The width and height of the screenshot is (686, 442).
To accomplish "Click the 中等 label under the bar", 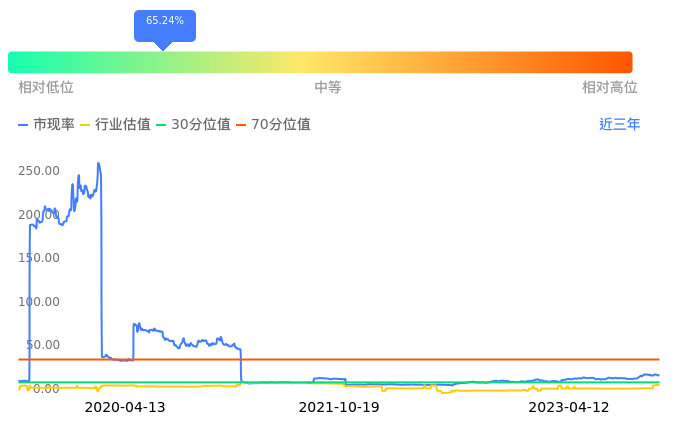I will click(328, 88).
